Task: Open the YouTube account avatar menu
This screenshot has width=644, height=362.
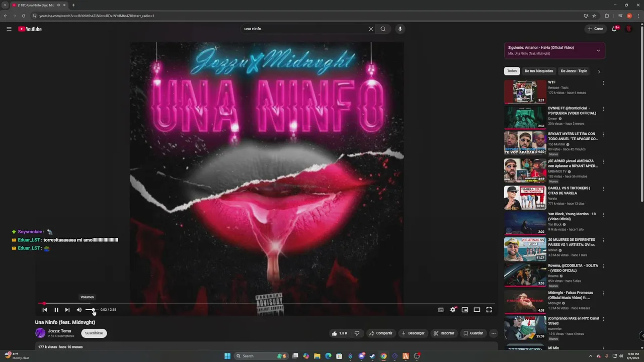Action: (628, 29)
